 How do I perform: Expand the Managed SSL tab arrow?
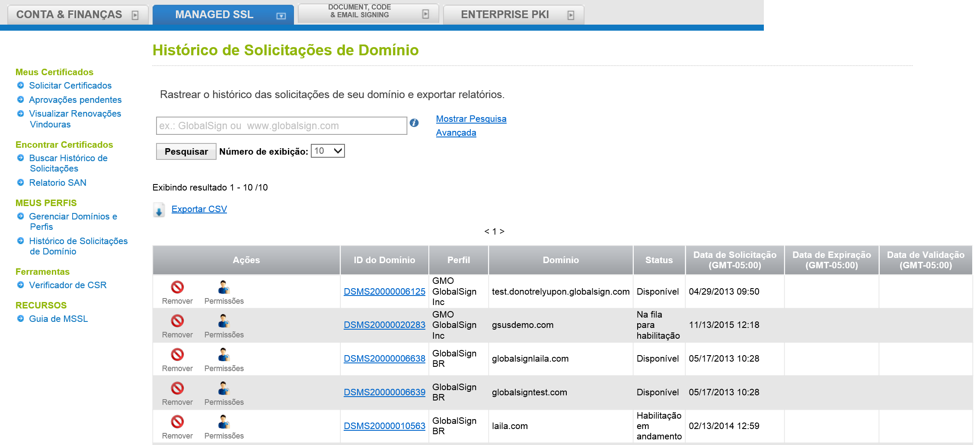click(281, 16)
